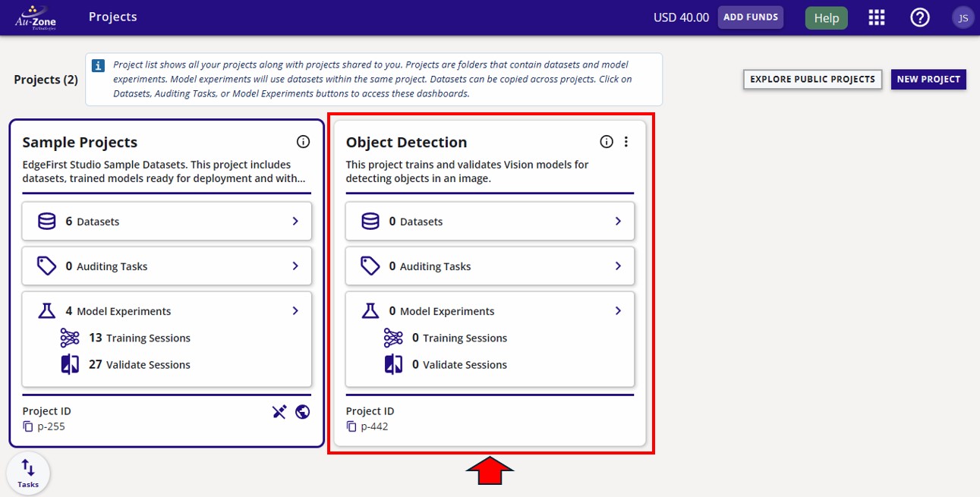The image size is (980, 497).
Task: Click the Add Funds button
Action: [750, 17]
